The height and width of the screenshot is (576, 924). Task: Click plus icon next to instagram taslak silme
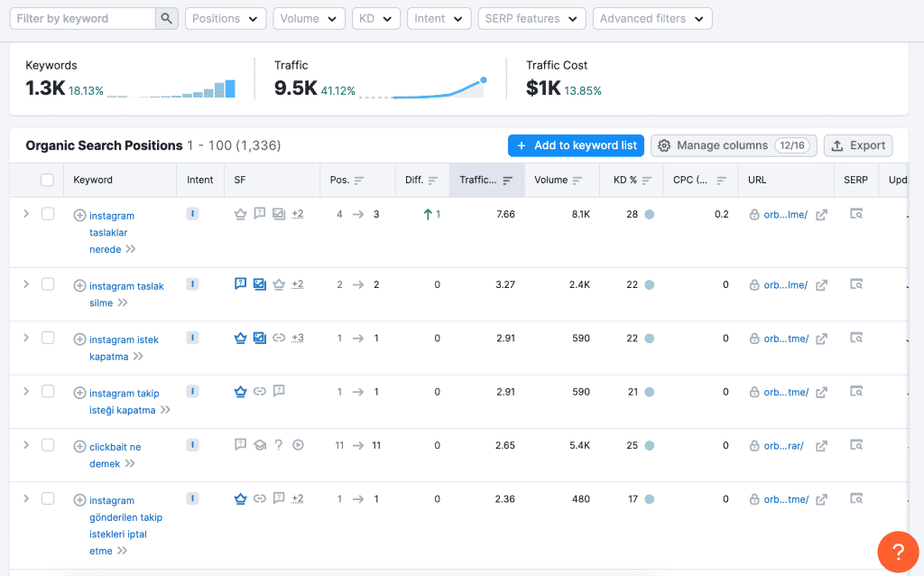(x=79, y=286)
